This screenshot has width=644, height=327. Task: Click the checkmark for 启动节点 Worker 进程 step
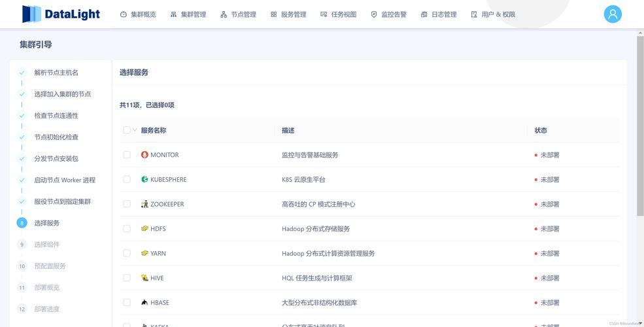pos(22,180)
